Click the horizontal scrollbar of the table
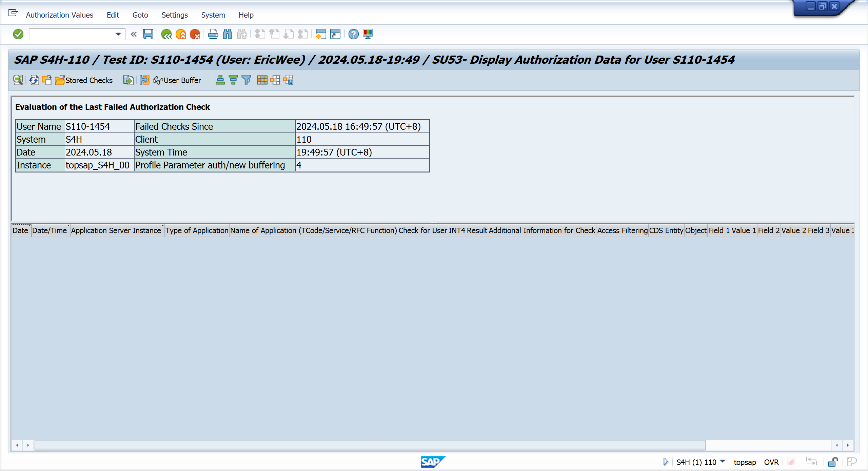Image resolution: width=868 pixels, height=471 pixels. pyautogui.click(x=370, y=445)
